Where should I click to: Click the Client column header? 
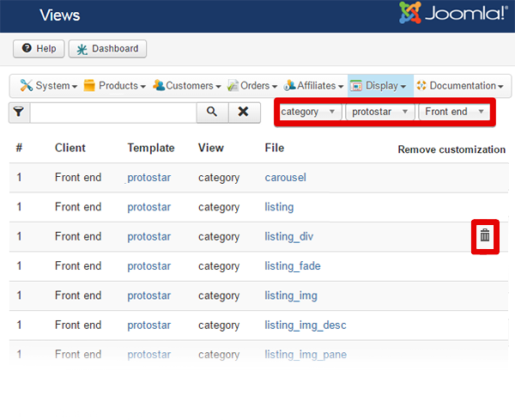click(70, 148)
